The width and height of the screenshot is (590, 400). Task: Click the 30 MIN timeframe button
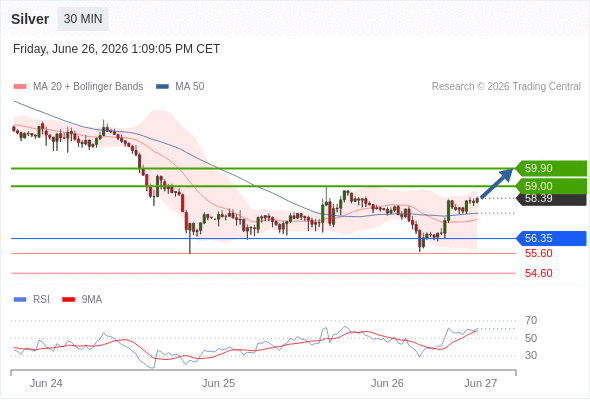(x=83, y=19)
